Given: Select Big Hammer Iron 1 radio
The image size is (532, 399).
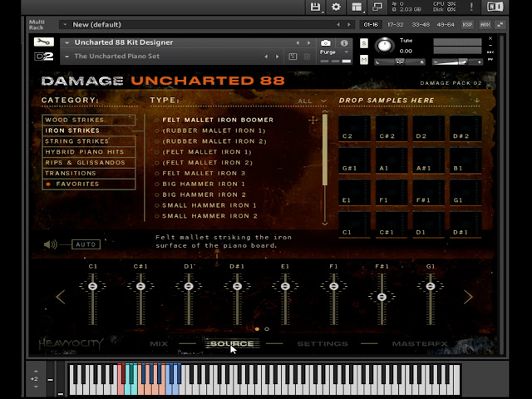Looking at the screenshot, I should coord(157,185).
